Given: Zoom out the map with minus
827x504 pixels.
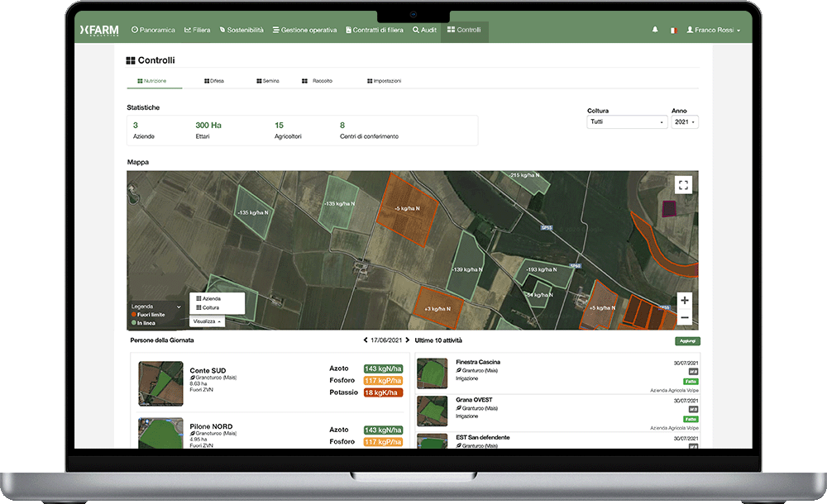Looking at the screenshot, I should click(685, 317).
